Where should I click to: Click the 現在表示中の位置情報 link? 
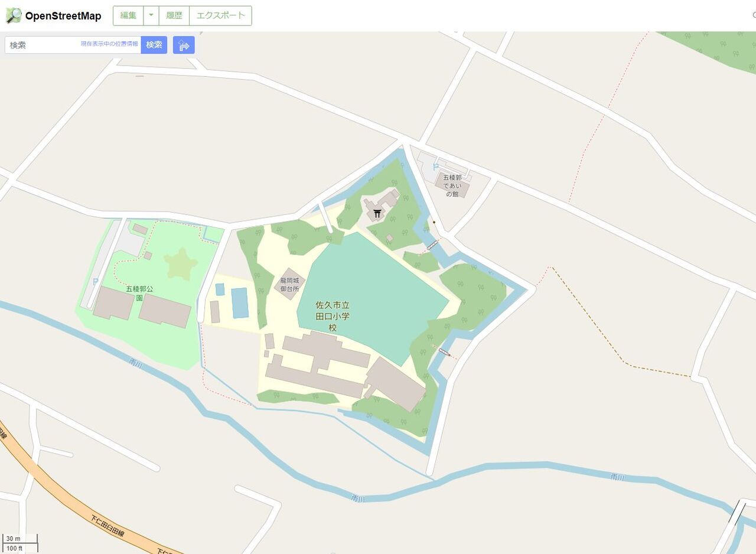click(110, 44)
